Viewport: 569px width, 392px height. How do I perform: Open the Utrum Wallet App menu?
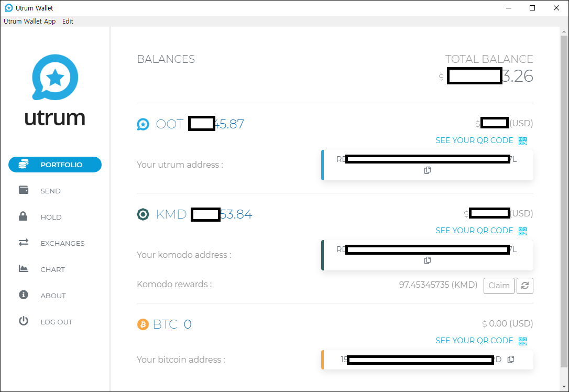pos(30,21)
